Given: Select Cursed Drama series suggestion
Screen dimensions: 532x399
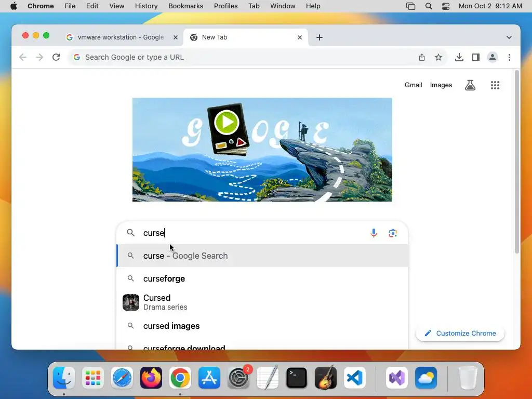Looking at the screenshot, I should coord(262,302).
